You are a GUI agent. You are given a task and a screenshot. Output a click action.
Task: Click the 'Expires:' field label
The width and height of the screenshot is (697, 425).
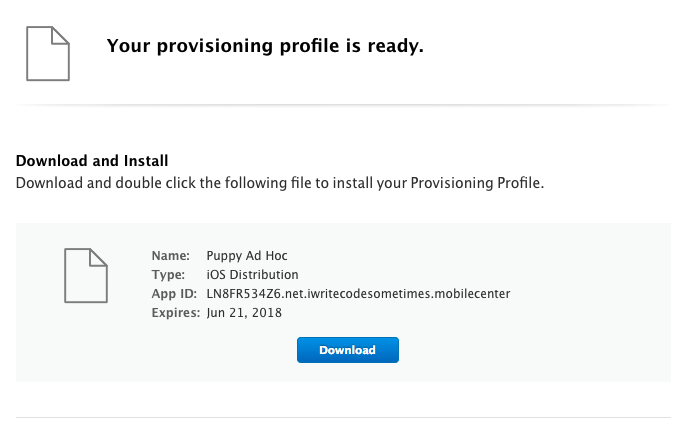coord(176,313)
